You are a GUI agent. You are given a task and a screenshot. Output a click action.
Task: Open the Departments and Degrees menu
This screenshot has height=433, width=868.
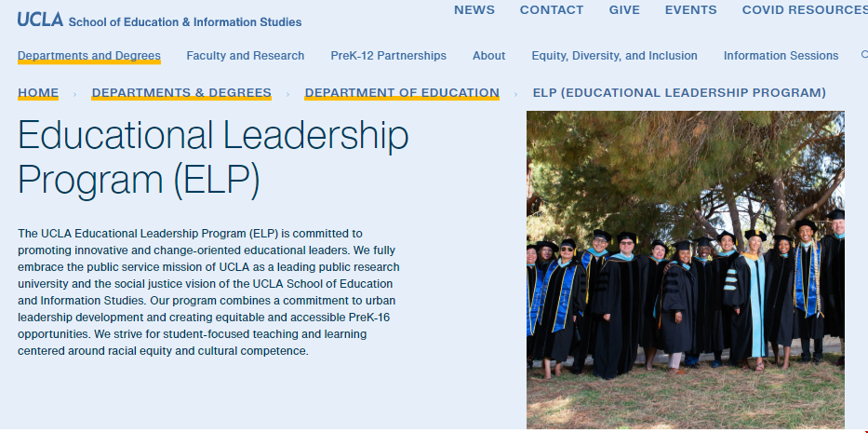(89, 56)
